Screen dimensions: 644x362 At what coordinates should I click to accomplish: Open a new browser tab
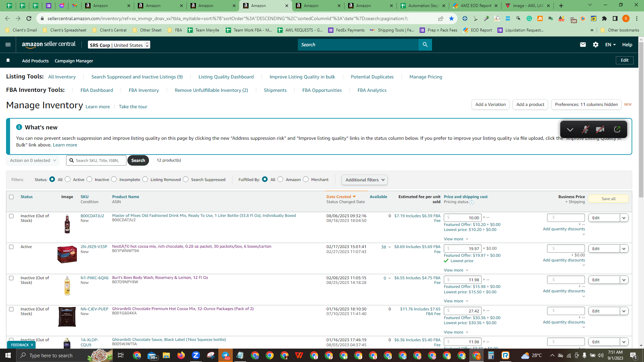click(561, 6)
